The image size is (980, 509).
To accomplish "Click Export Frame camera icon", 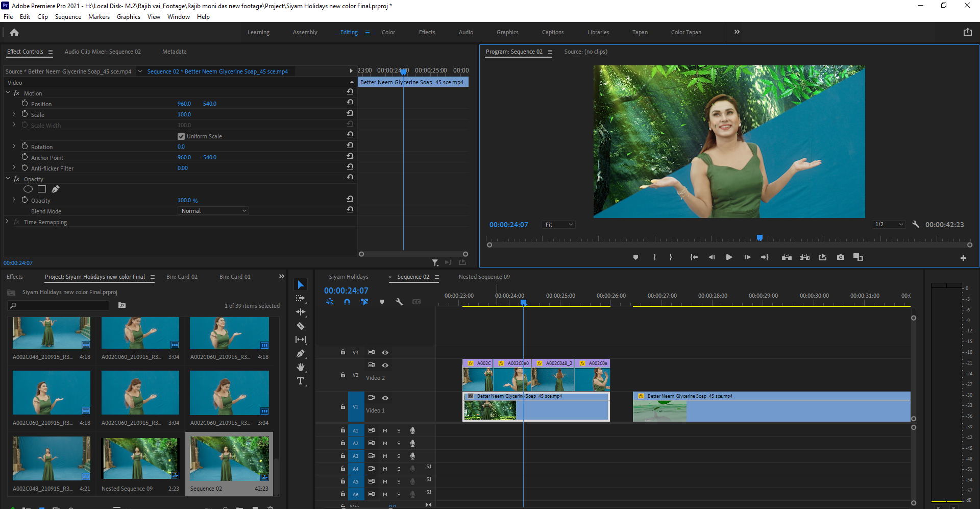I will point(840,257).
